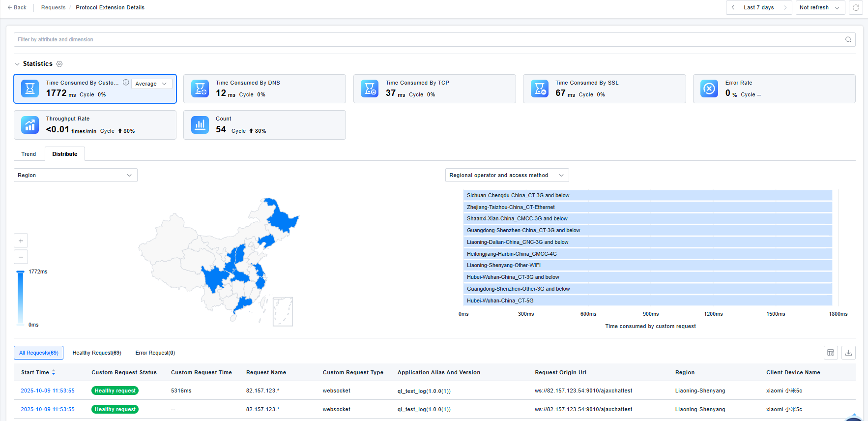The height and width of the screenshot is (421, 868).
Task: Click info icon beside Time Consumed By Custom
Action: point(126,83)
